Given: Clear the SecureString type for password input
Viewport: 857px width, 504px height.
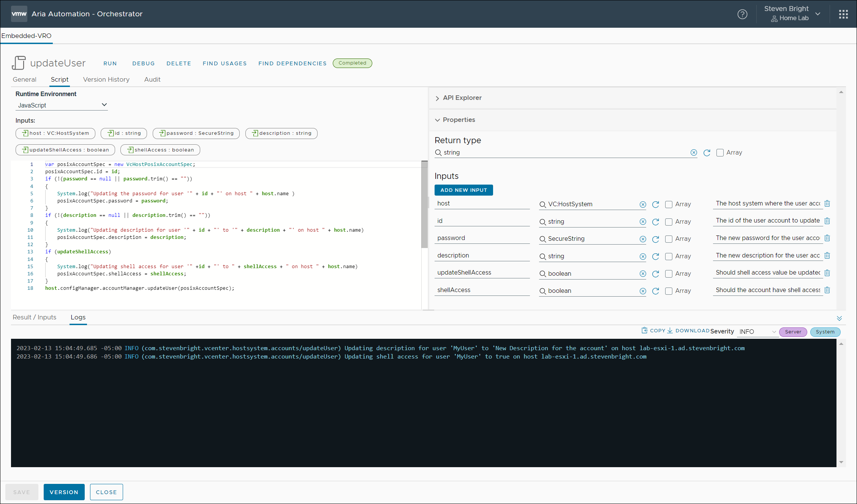Looking at the screenshot, I should click(x=643, y=239).
